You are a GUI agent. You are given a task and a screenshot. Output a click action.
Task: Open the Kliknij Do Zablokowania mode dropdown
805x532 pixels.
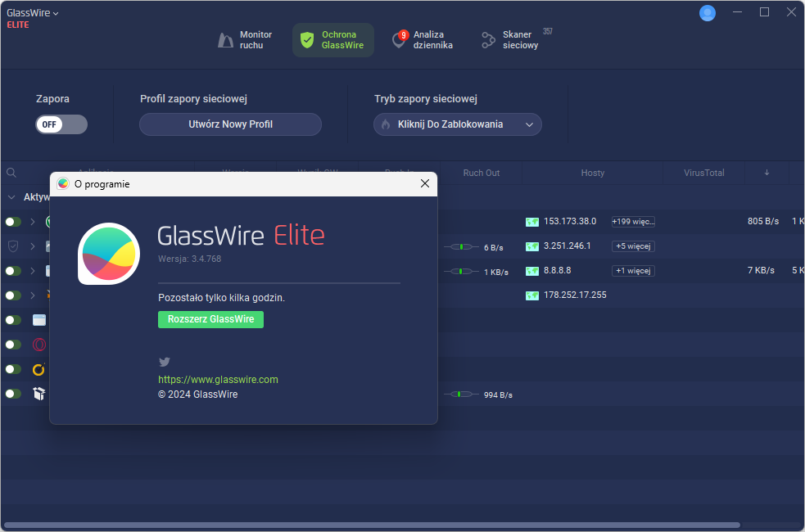coord(458,124)
